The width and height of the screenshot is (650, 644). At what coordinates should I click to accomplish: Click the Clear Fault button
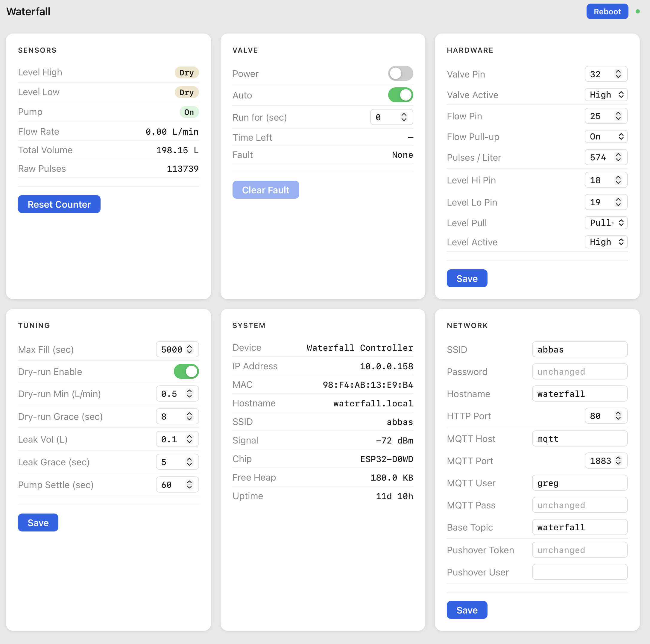pos(265,190)
